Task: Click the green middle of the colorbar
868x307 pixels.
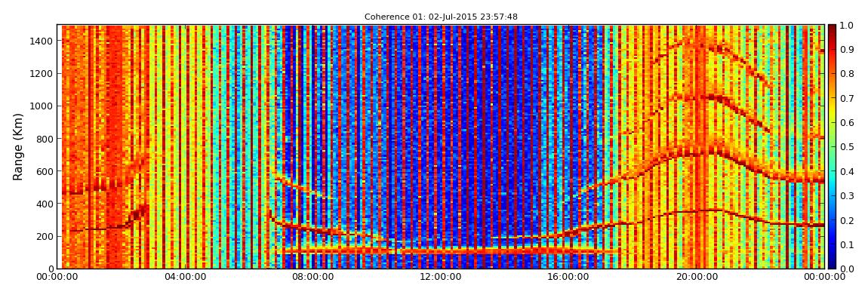Action: [832, 146]
